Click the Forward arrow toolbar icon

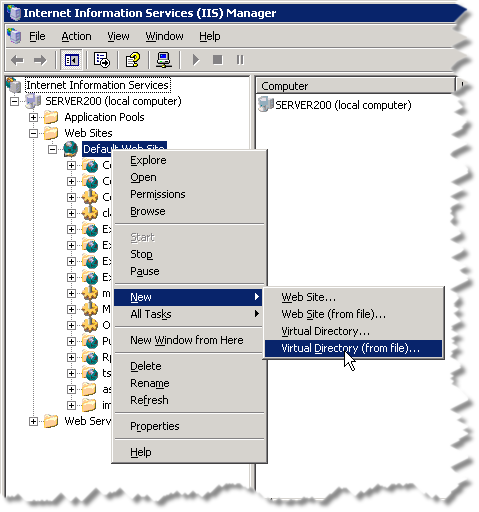click(x=40, y=60)
